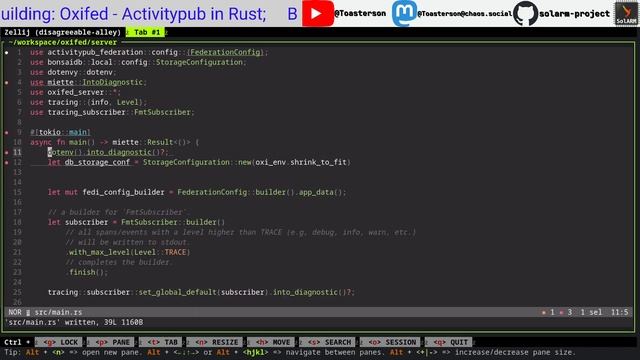Image resolution: width=640 pixels, height=360 pixels.
Task: Click the <s> SEARCH mode item
Action: (x=329, y=342)
